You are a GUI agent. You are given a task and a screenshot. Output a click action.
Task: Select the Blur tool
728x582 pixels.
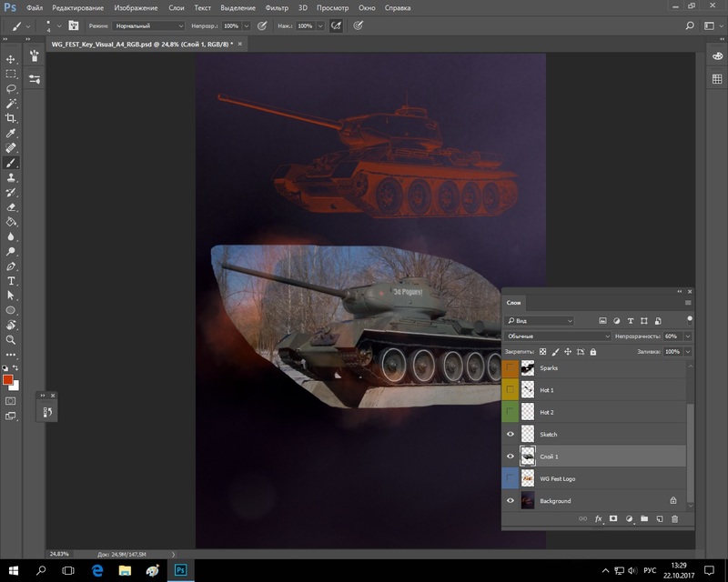point(11,236)
